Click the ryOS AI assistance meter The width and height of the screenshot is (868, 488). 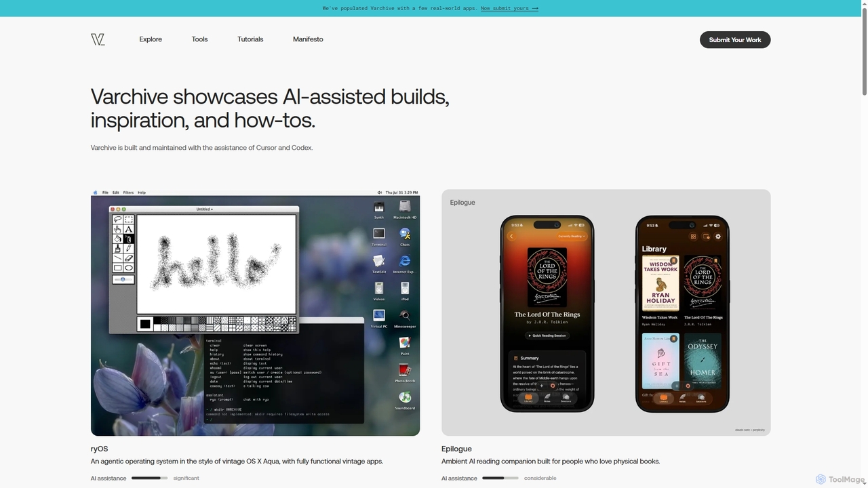pyautogui.click(x=149, y=478)
